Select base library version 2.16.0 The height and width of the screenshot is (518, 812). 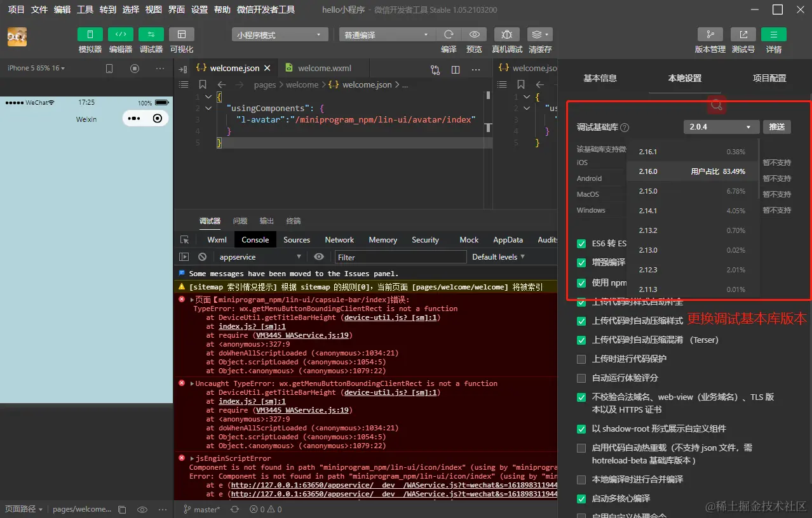tap(693, 171)
